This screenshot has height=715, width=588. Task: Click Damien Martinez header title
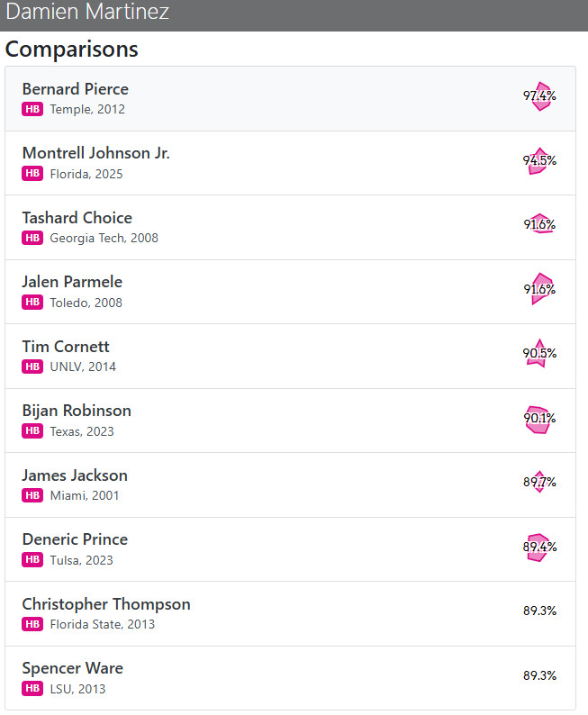tap(87, 14)
